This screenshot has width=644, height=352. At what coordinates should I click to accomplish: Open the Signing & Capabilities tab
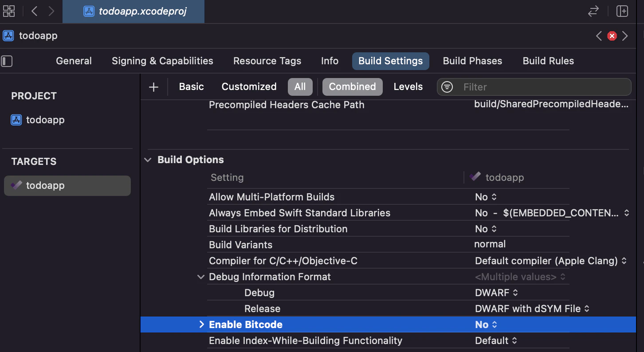[162, 61]
